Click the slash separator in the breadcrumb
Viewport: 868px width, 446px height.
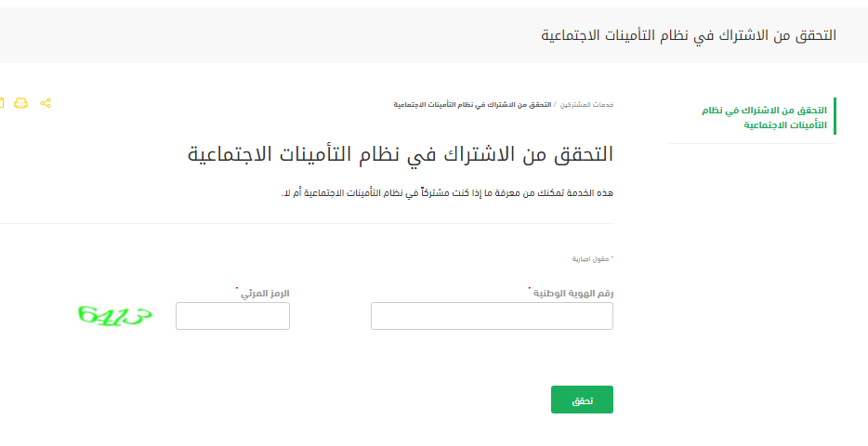tap(555, 104)
